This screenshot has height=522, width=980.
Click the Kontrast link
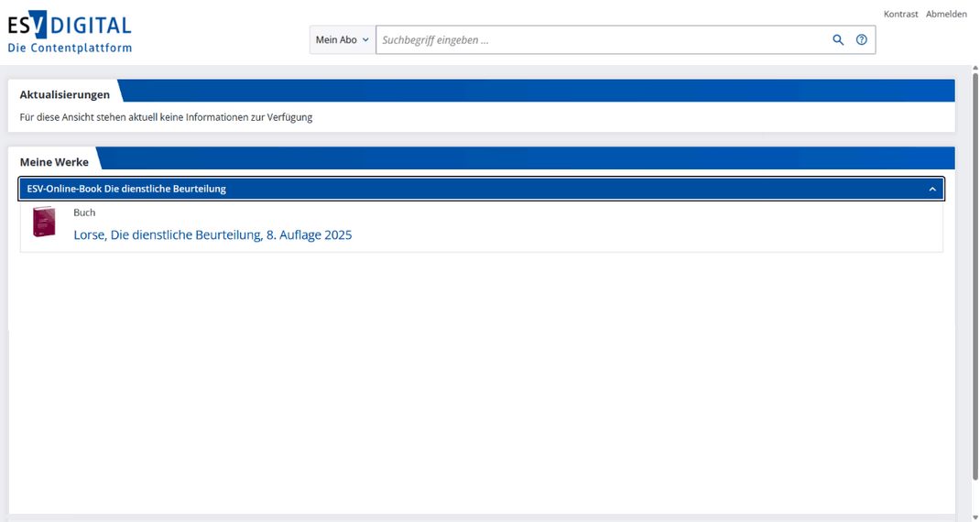point(900,14)
